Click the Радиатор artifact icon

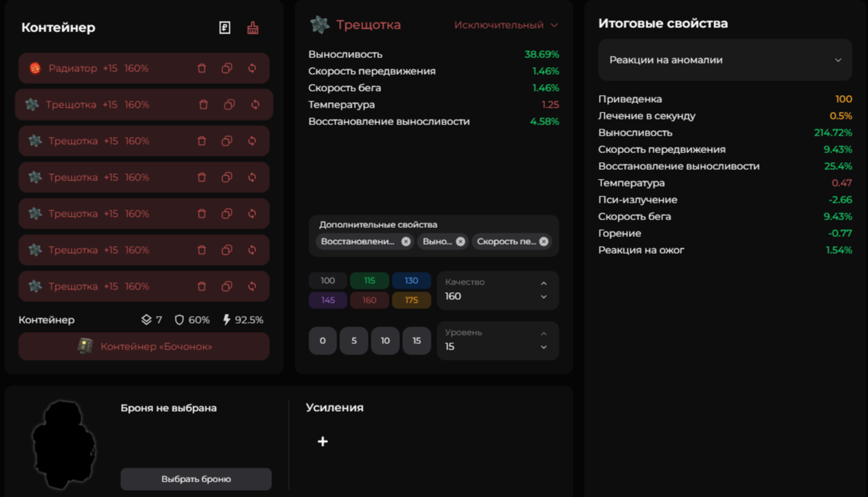[35, 69]
